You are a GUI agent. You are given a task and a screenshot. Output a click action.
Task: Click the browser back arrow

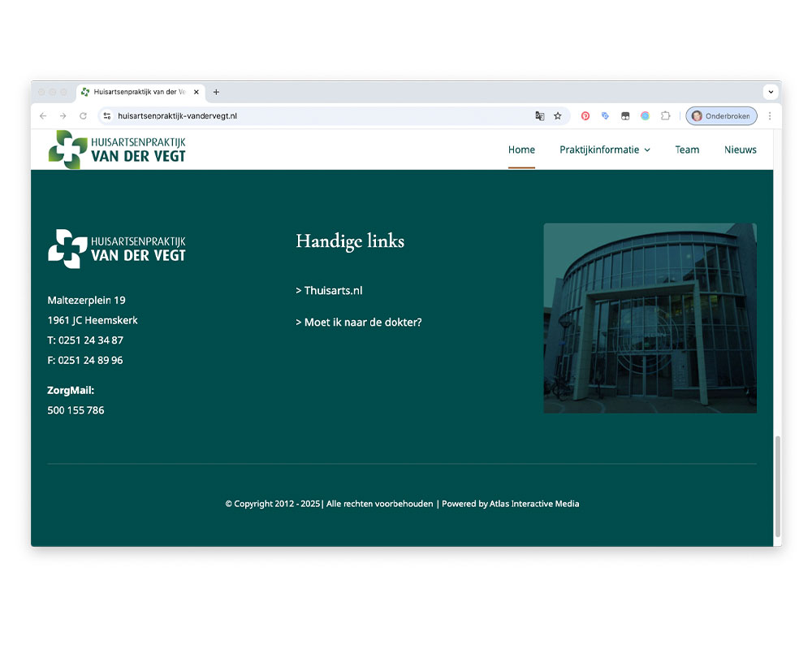pos(43,116)
